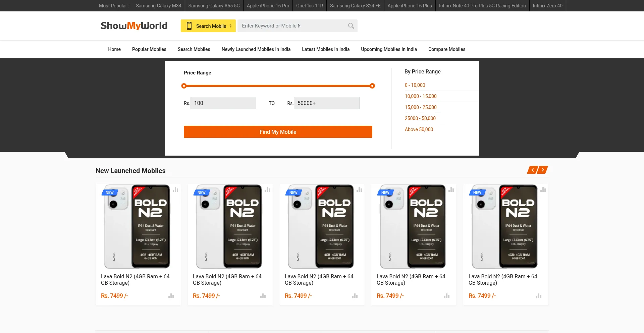The width and height of the screenshot is (644, 333).
Task: Select the 15,000 - 25,000 price range
Action: click(x=421, y=107)
